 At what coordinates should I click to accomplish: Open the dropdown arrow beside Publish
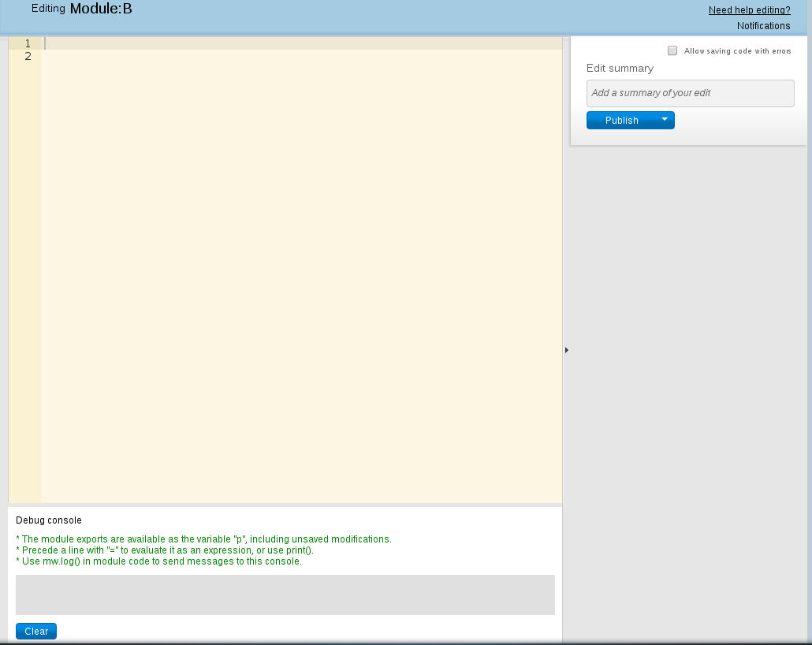click(665, 120)
